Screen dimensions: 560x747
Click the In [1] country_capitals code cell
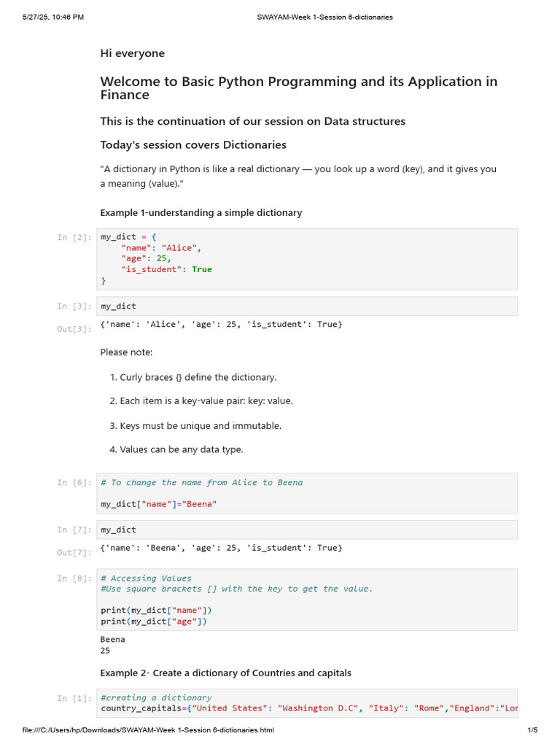pyautogui.click(x=307, y=703)
